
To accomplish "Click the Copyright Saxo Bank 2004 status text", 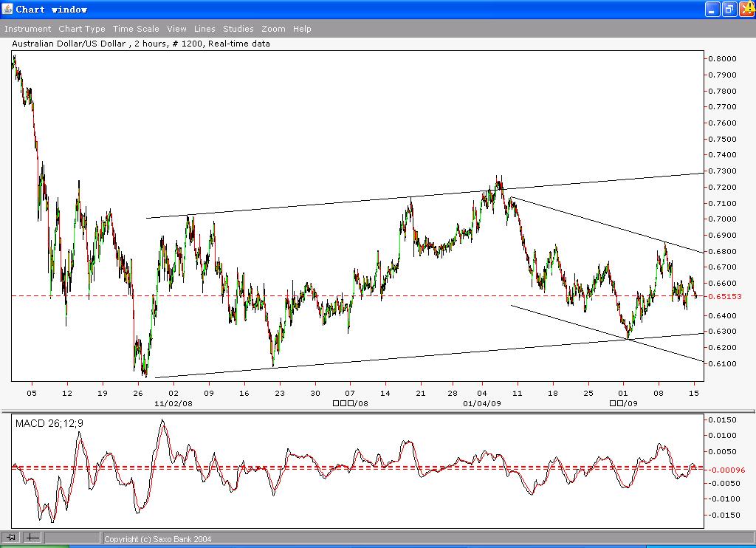I will (158, 539).
